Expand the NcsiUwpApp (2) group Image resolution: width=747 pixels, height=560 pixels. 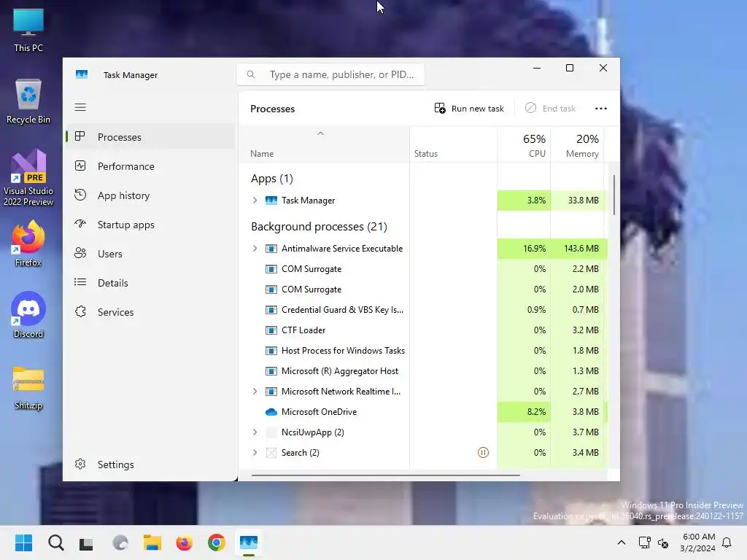point(255,432)
